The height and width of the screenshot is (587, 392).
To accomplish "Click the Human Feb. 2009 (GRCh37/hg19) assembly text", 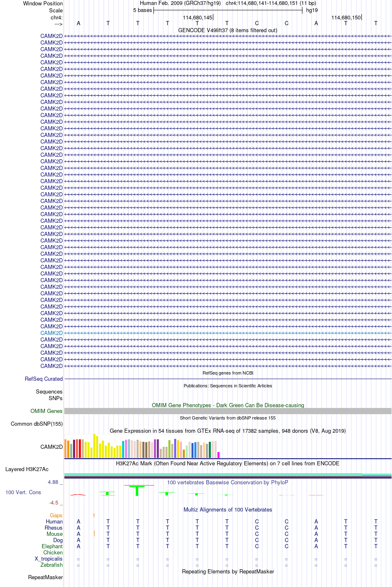I will (x=180, y=3).
